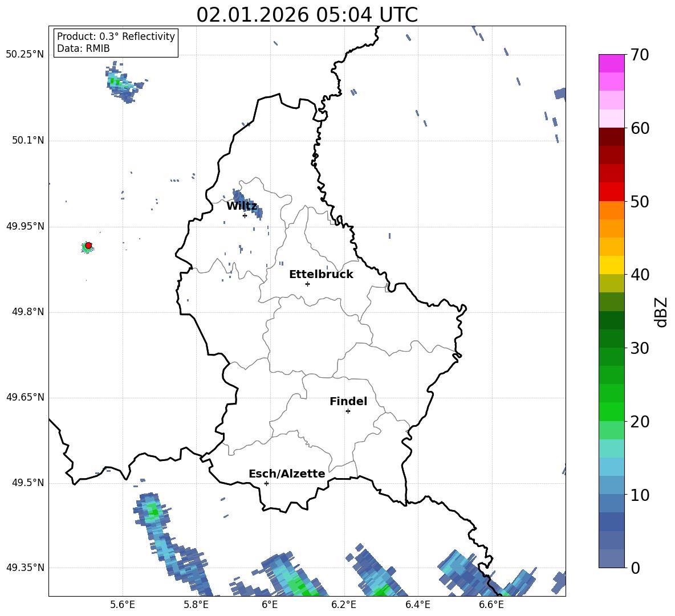Screen dimensions: 675x616
Task: Click the 50.1°N latitude label
Action: point(27,140)
